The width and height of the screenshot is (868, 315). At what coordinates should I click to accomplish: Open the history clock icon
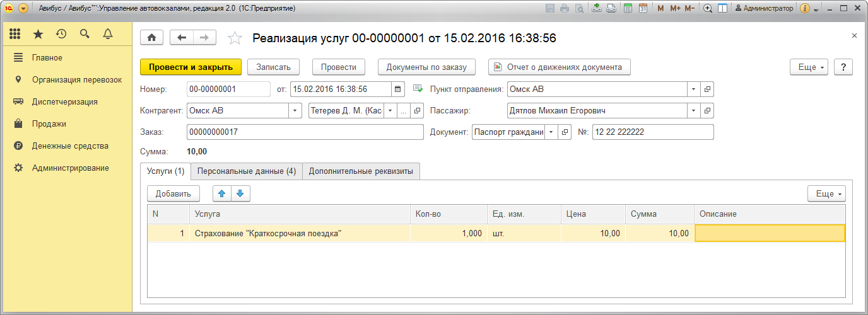coord(61,34)
